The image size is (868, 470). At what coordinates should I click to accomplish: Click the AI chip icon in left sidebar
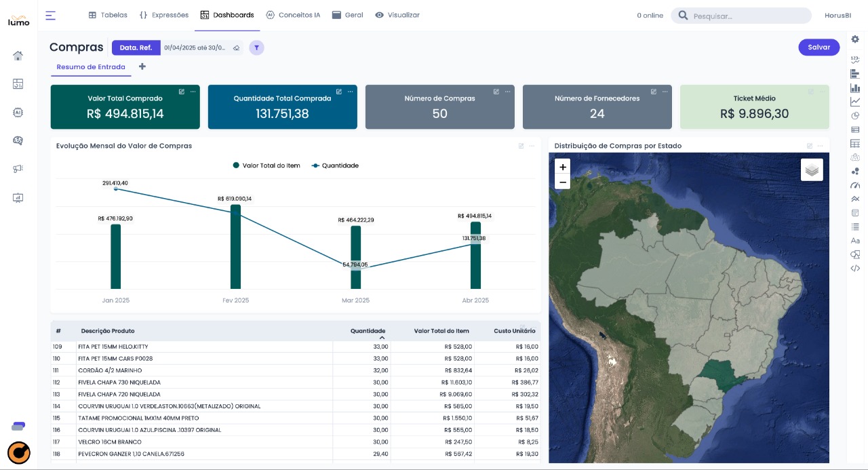pyautogui.click(x=18, y=113)
